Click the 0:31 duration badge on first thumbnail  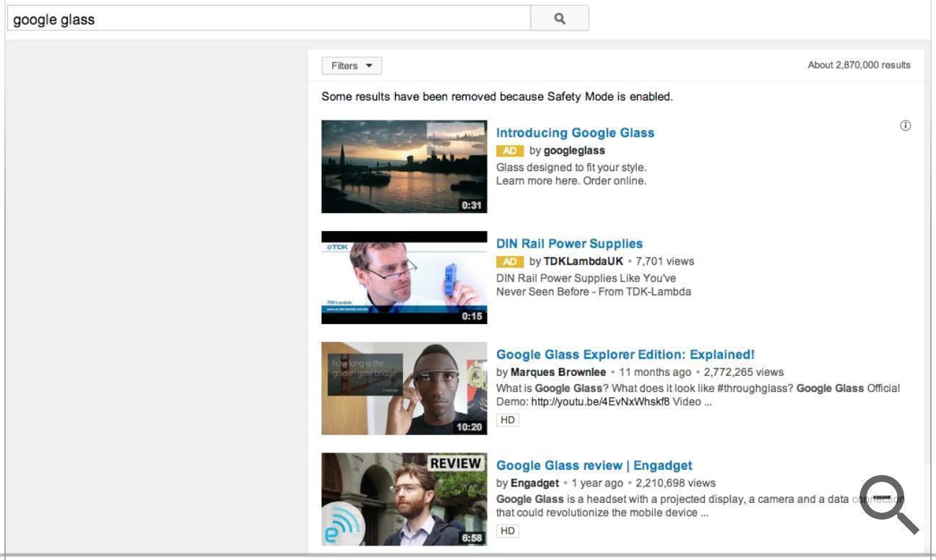click(473, 205)
